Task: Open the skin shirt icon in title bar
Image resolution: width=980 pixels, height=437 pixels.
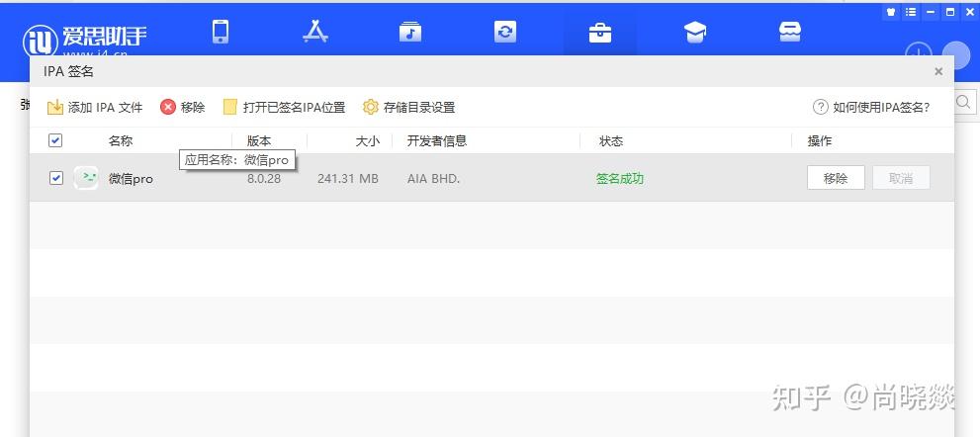Action: point(891,12)
